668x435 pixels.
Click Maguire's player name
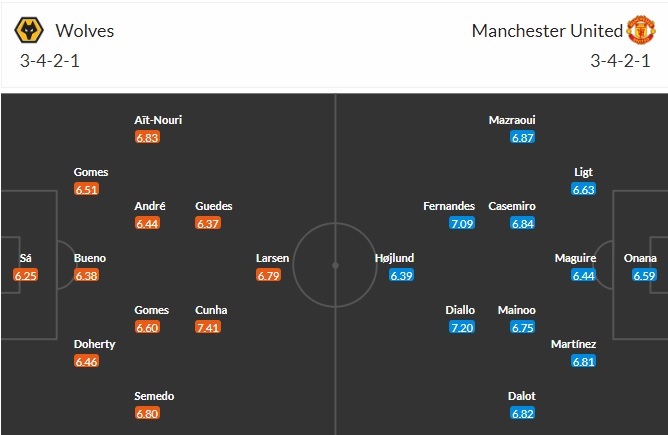pyautogui.click(x=575, y=258)
